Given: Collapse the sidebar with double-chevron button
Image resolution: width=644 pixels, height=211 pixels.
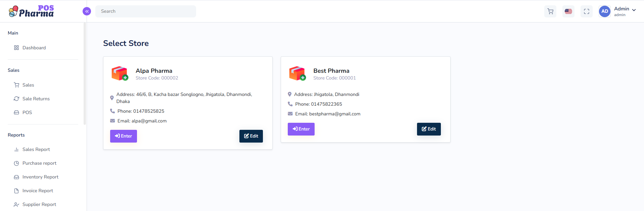Looking at the screenshot, I should click(87, 11).
